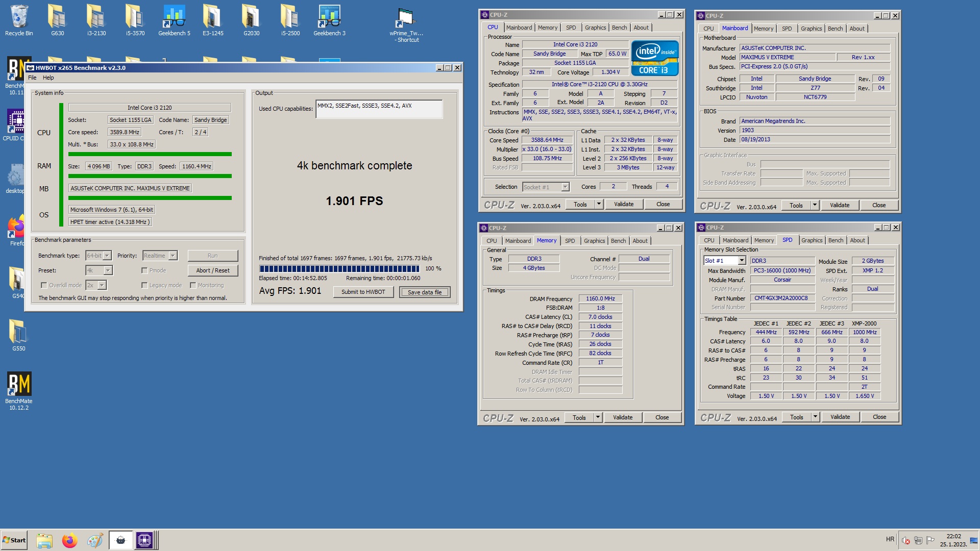Open Firefox from the taskbar

point(69,540)
